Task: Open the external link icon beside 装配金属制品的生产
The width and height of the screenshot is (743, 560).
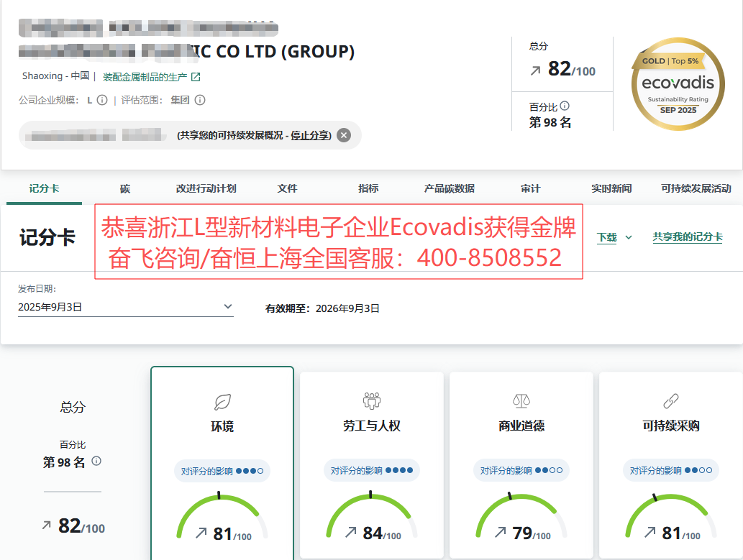Action: pyautogui.click(x=196, y=77)
